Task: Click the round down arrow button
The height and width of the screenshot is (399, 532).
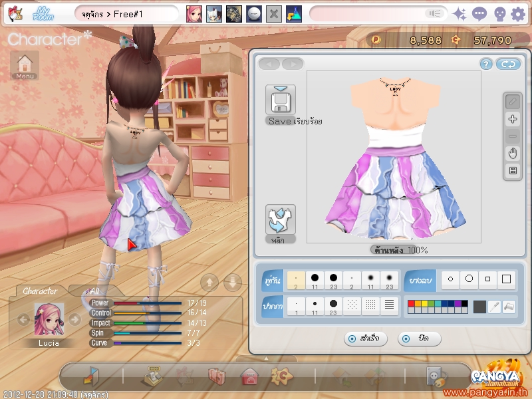Action: coord(233,282)
